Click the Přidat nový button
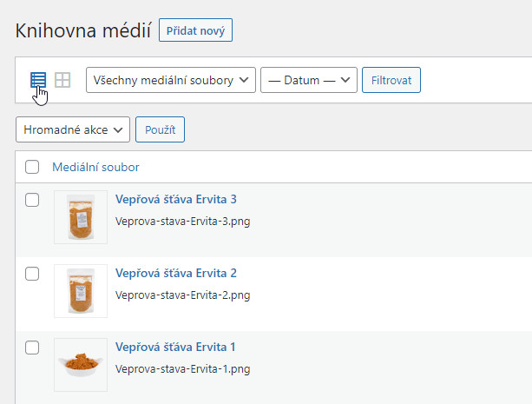The height and width of the screenshot is (404, 532). [x=195, y=30]
